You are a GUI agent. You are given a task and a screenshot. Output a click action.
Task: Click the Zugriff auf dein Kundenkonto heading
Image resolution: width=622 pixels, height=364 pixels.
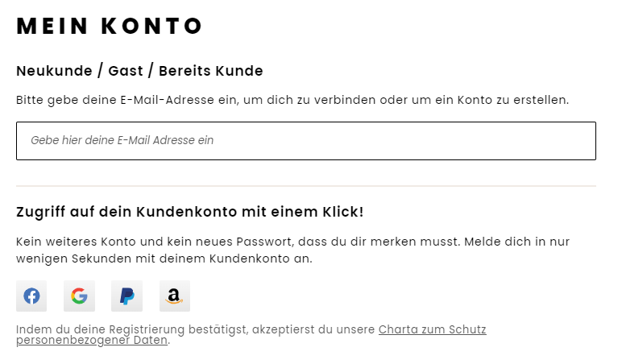[x=189, y=212]
